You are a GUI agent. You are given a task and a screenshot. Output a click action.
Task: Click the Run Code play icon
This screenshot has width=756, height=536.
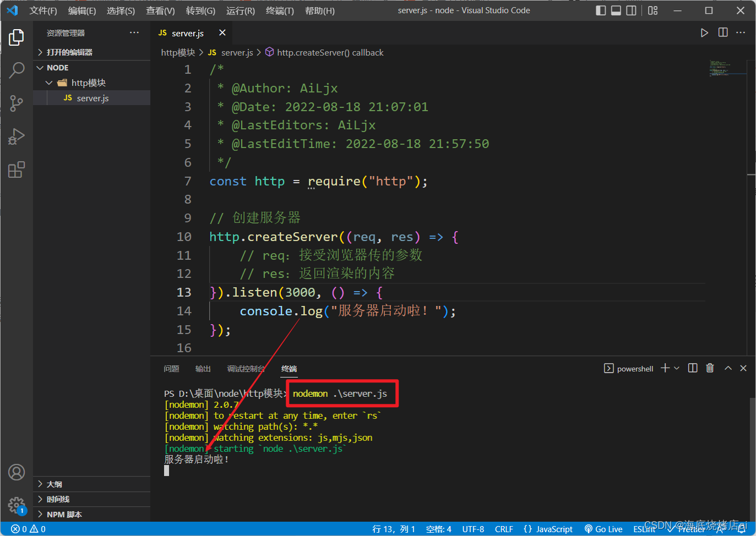click(x=704, y=33)
